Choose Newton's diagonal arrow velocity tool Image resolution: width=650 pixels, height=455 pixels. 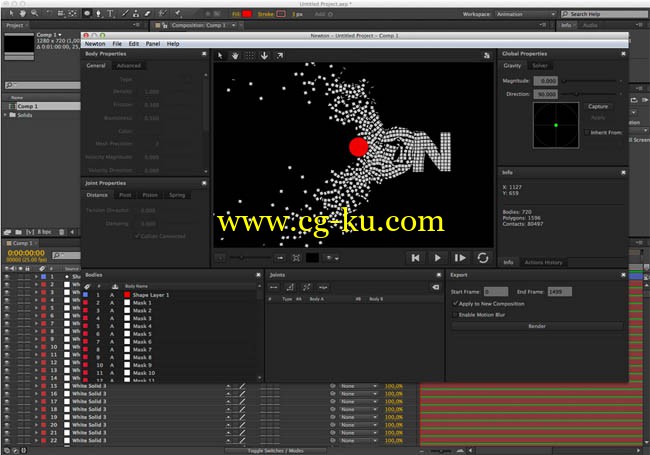click(280, 56)
